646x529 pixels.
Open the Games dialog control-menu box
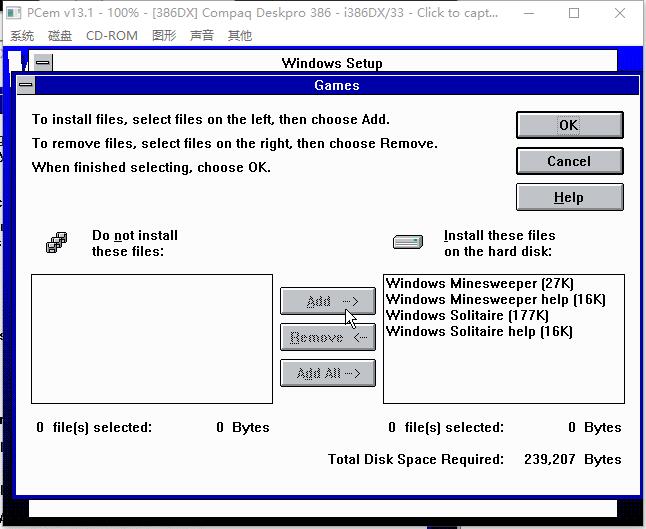26,85
